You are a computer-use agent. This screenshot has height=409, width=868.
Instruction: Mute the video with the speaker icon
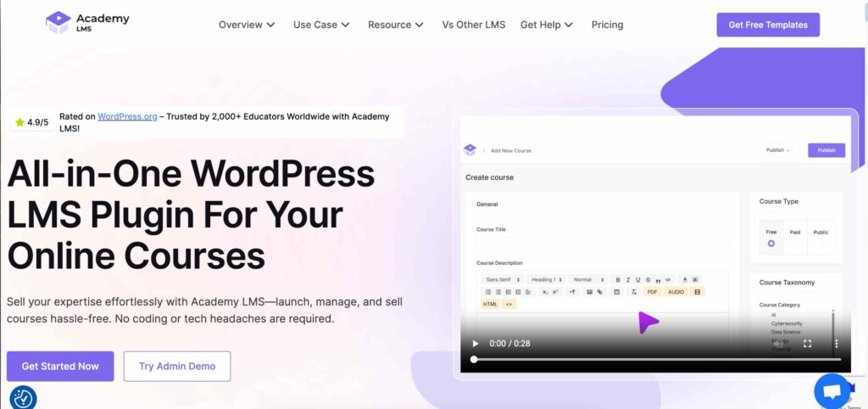click(778, 344)
